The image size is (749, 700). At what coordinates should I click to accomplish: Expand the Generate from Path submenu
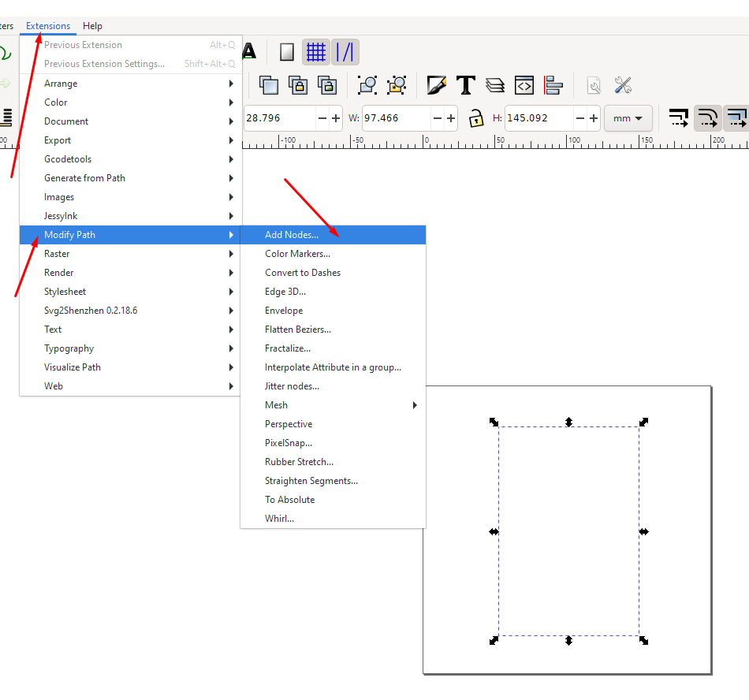[x=130, y=178]
